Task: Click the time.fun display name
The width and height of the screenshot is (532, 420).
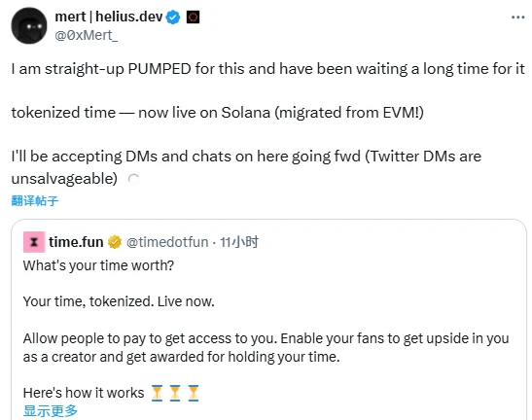Action: pos(76,242)
